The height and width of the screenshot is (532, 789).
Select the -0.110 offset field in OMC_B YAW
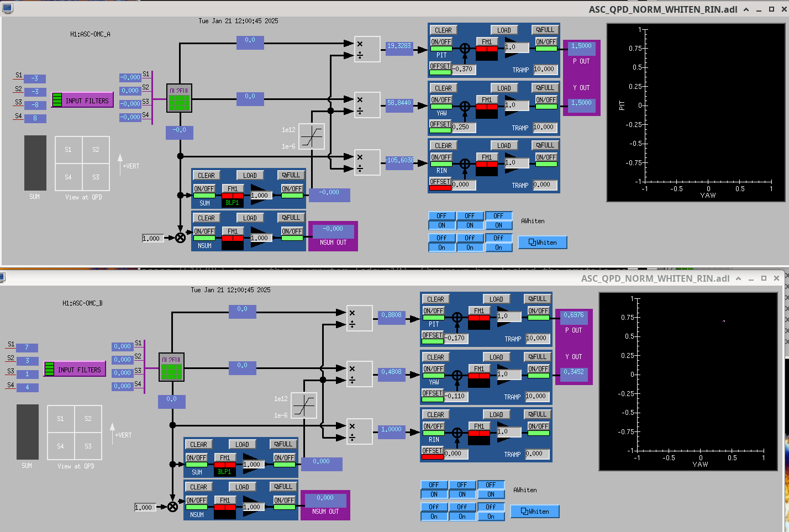pyautogui.click(x=456, y=396)
